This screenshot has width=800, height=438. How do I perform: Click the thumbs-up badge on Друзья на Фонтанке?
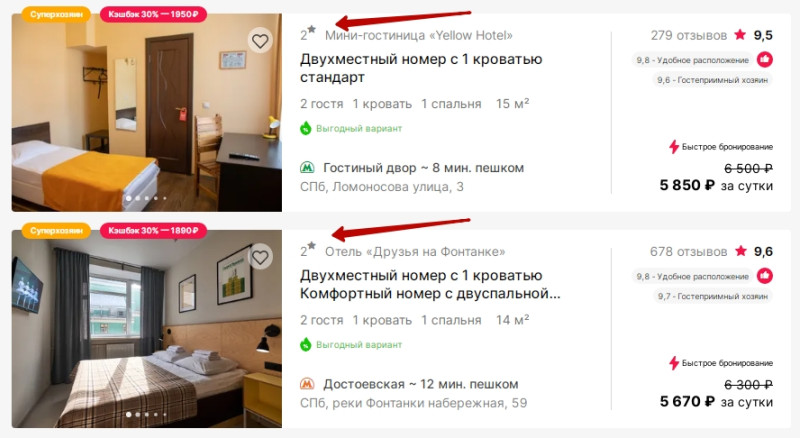click(764, 276)
